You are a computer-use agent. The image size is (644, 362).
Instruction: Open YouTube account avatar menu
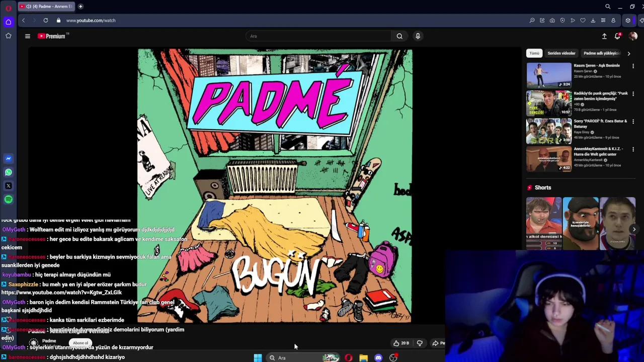(633, 36)
